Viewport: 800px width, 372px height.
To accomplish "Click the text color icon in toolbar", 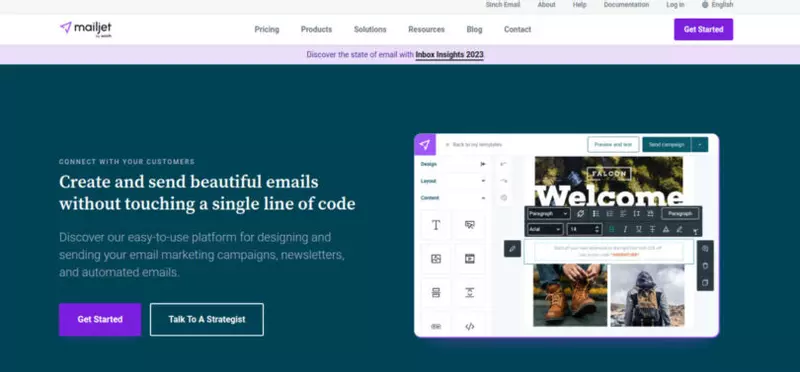I will [x=666, y=229].
